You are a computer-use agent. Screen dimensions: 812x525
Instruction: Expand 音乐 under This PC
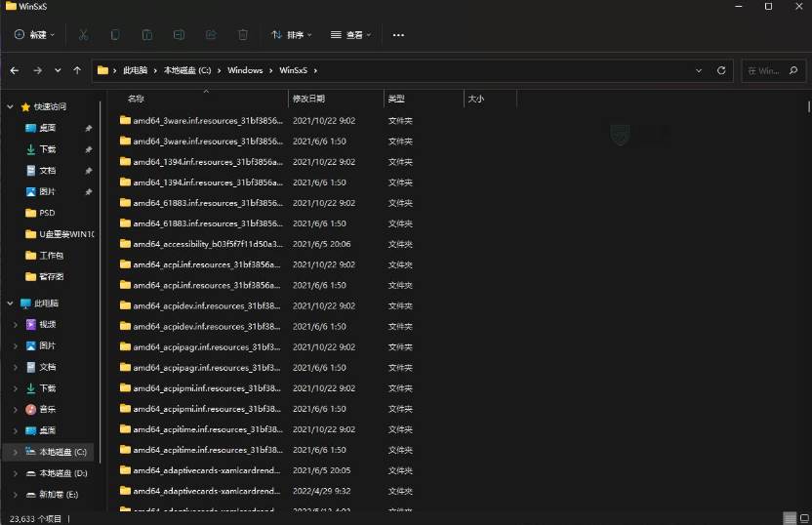[x=15, y=410]
